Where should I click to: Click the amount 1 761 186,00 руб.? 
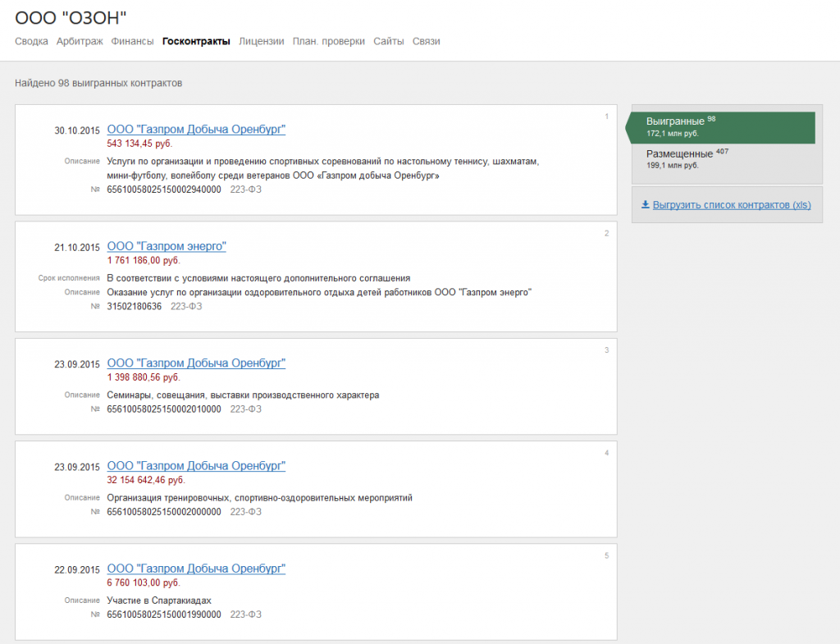(144, 260)
